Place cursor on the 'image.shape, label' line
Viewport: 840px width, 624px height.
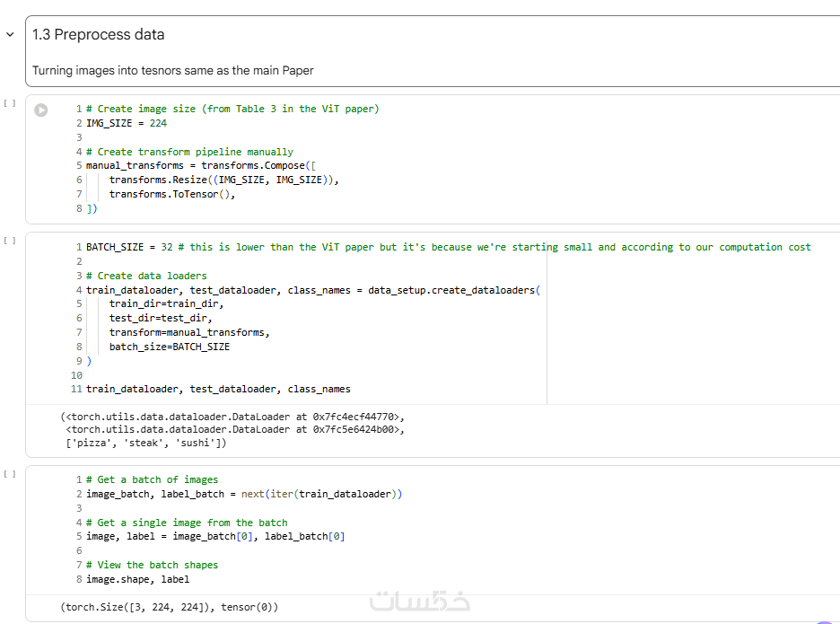(137, 579)
